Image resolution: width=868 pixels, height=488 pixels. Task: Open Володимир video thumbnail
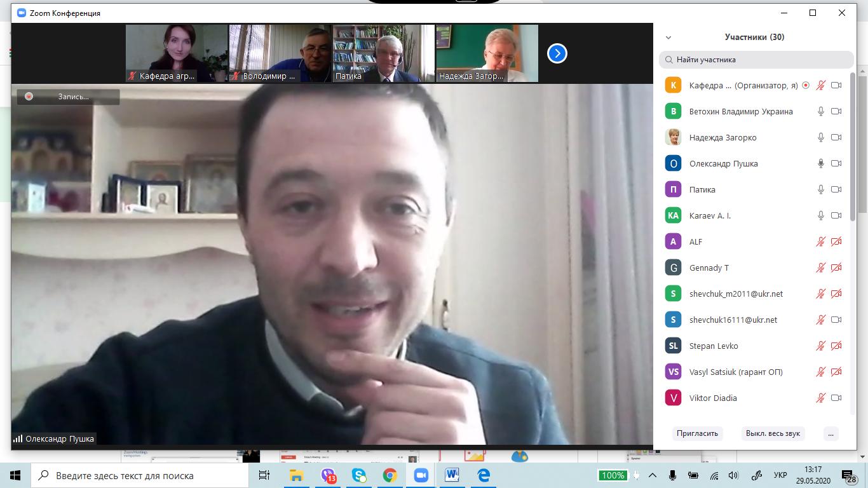pyautogui.click(x=280, y=53)
